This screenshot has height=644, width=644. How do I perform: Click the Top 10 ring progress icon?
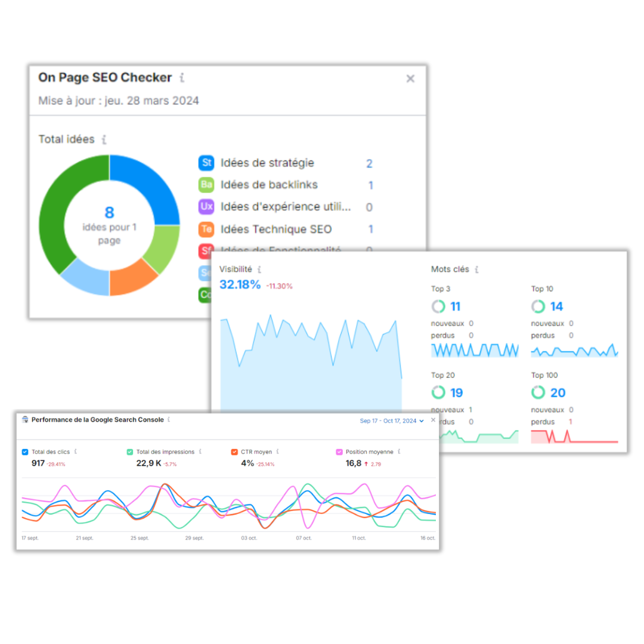click(x=538, y=306)
